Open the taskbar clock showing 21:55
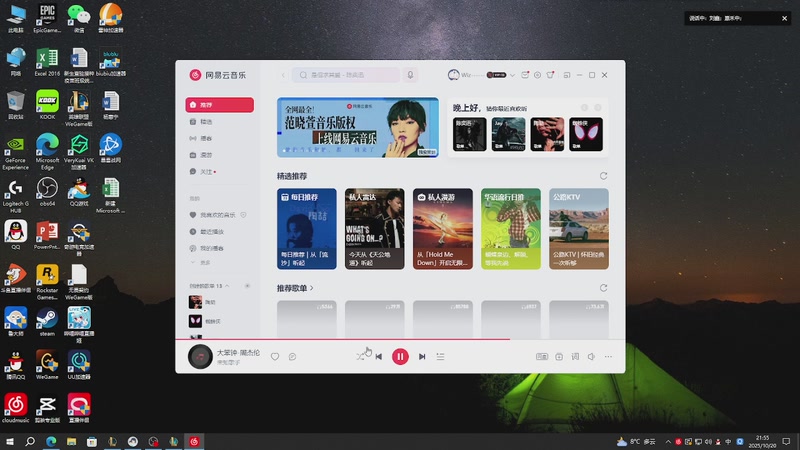The width and height of the screenshot is (800, 450). [x=762, y=442]
